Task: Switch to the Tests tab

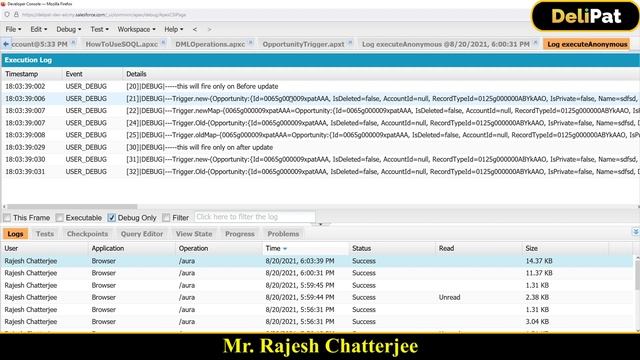Action: tap(45, 234)
